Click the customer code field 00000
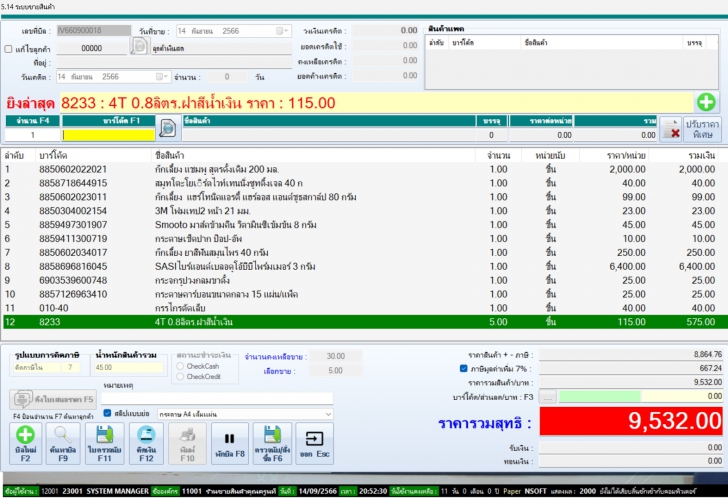This screenshot has height=500, width=728. 91,48
